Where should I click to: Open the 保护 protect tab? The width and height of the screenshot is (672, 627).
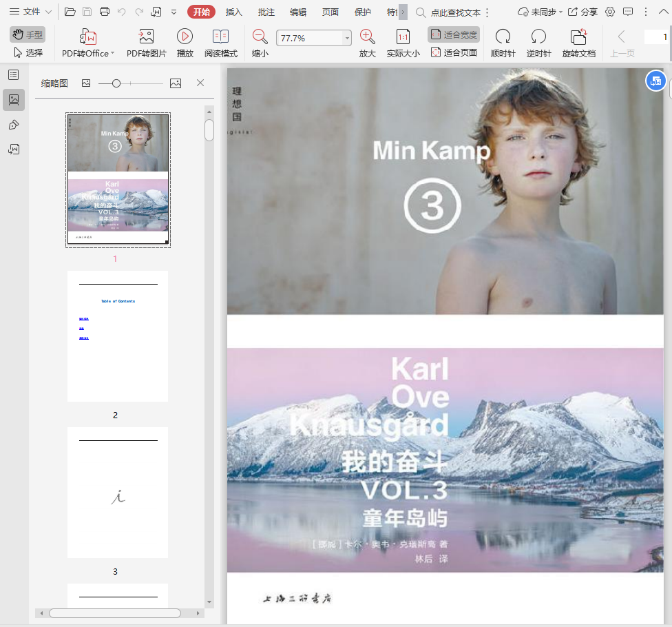[x=363, y=12]
